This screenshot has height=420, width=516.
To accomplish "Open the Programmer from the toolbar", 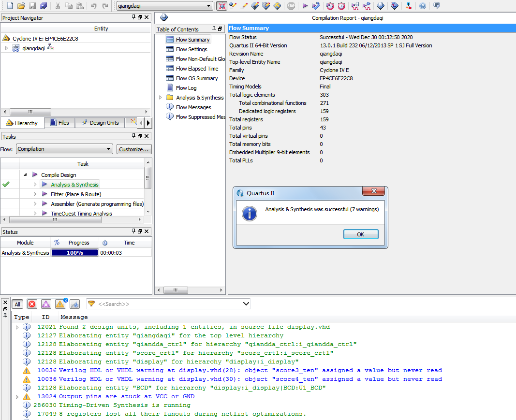I will pyautogui.click(x=395, y=6).
